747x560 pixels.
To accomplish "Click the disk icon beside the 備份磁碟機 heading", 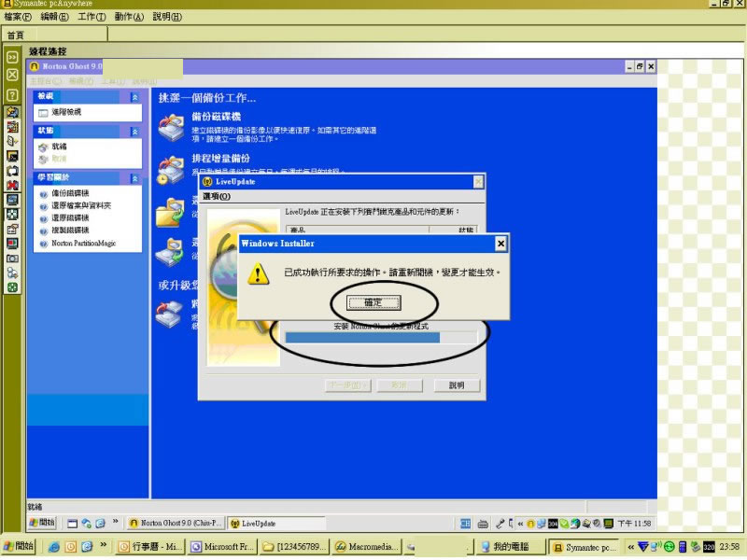I will [x=171, y=127].
